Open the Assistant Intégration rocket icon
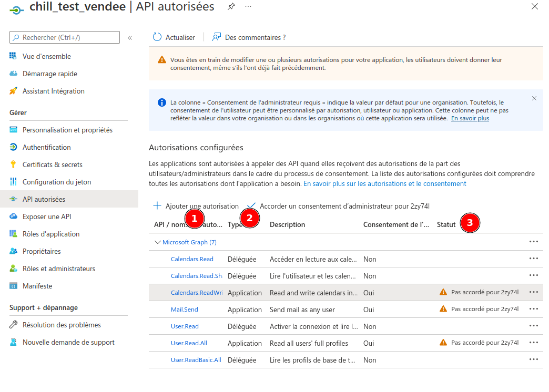 [x=14, y=91]
